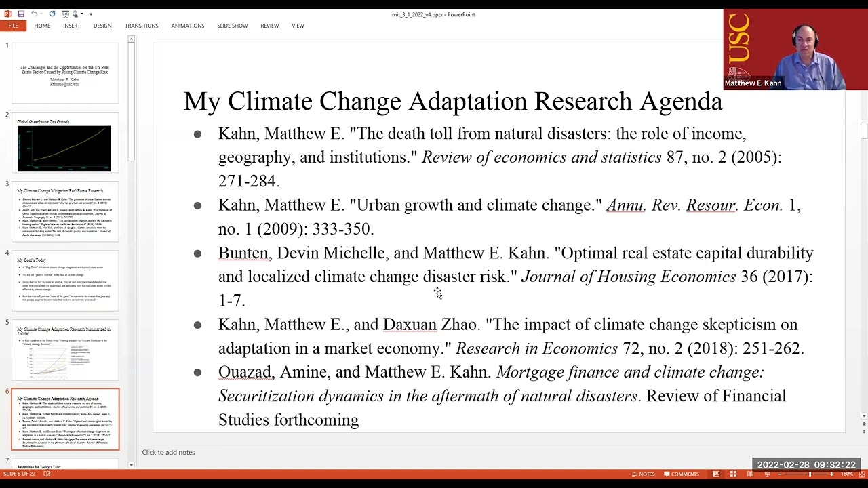This screenshot has width=868, height=488.
Task: Switch to Normal view icon
Action: tap(716, 474)
